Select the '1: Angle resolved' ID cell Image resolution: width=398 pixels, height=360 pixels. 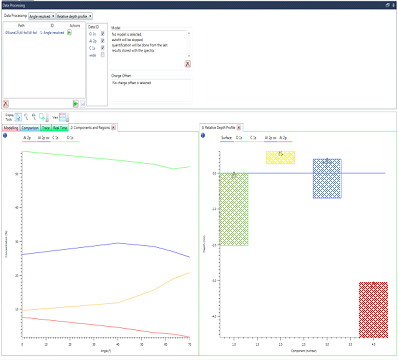pos(52,33)
